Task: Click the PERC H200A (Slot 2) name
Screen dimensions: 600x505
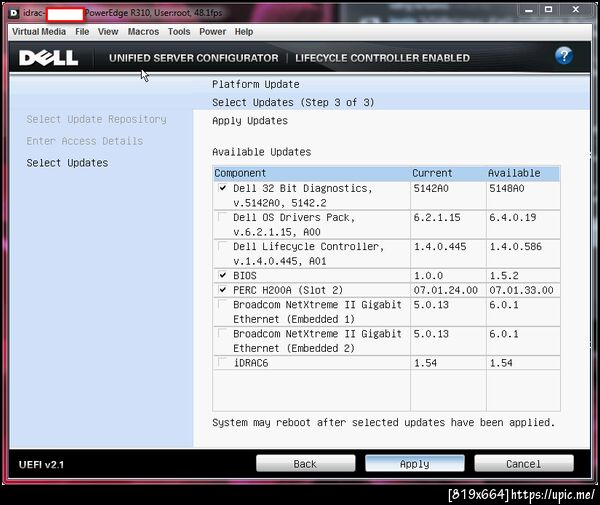Action: click(x=288, y=290)
